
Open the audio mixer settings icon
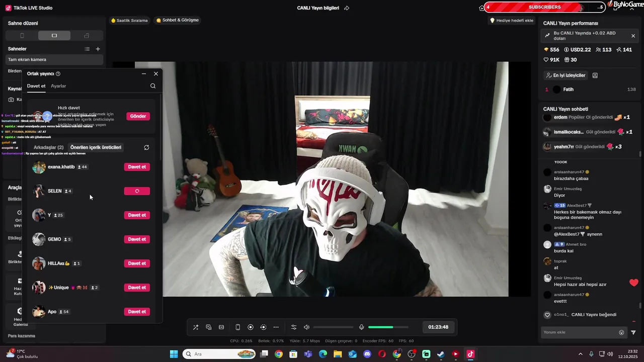click(294, 327)
